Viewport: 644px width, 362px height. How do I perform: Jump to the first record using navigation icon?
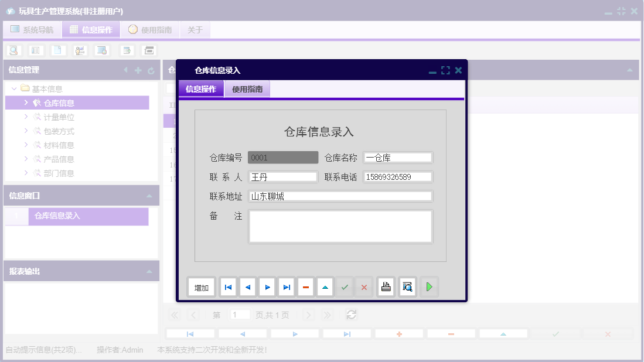tap(228, 286)
